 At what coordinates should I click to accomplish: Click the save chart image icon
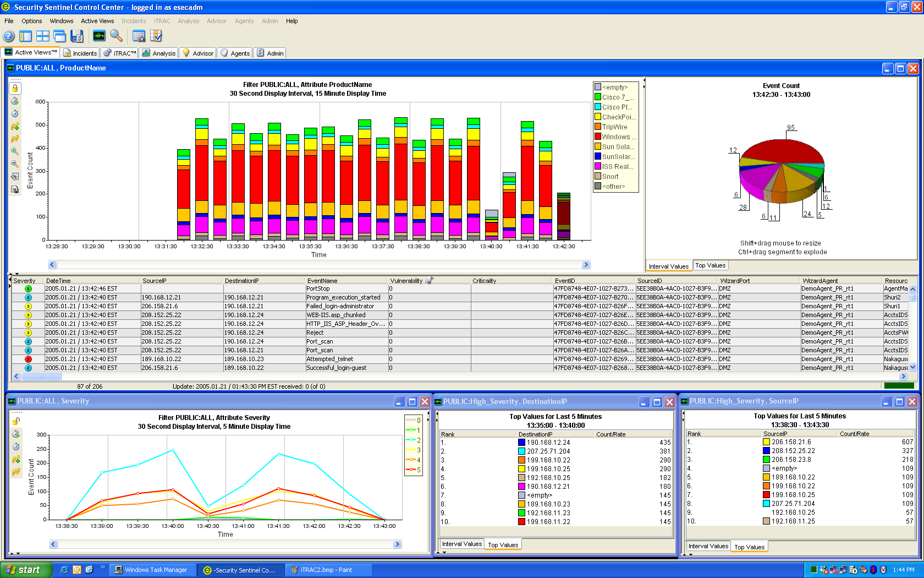click(15, 189)
